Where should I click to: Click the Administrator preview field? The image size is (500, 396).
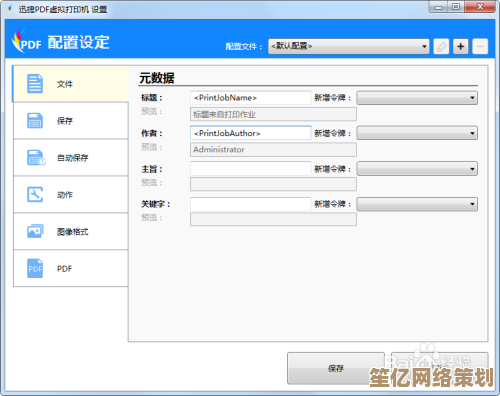pos(273,150)
